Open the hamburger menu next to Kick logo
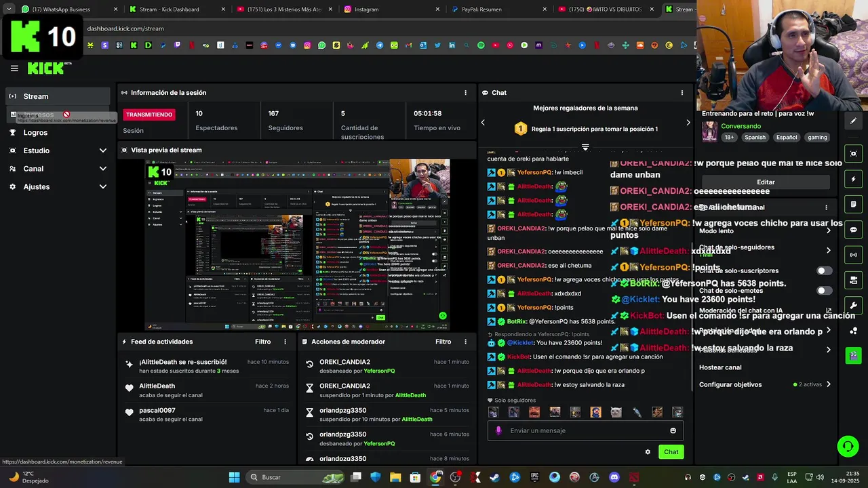The width and height of the screenshot is (868, 488). pos(14,68)
